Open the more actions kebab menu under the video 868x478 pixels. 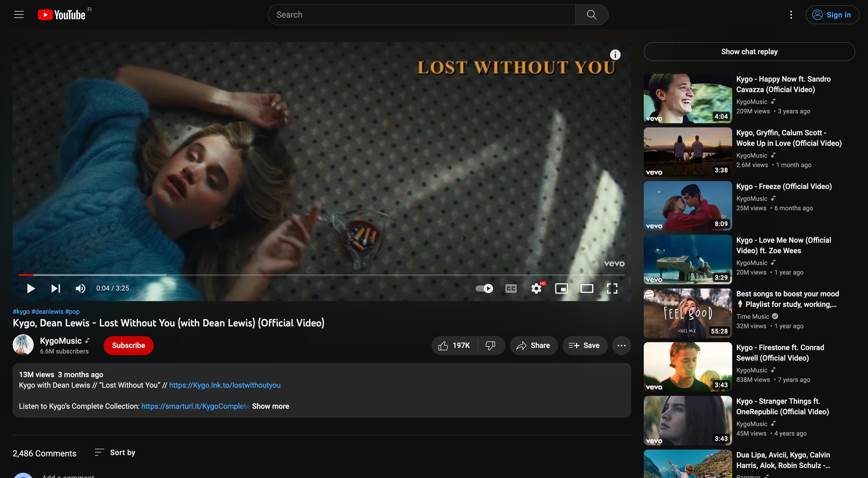(x=621, y=345)
